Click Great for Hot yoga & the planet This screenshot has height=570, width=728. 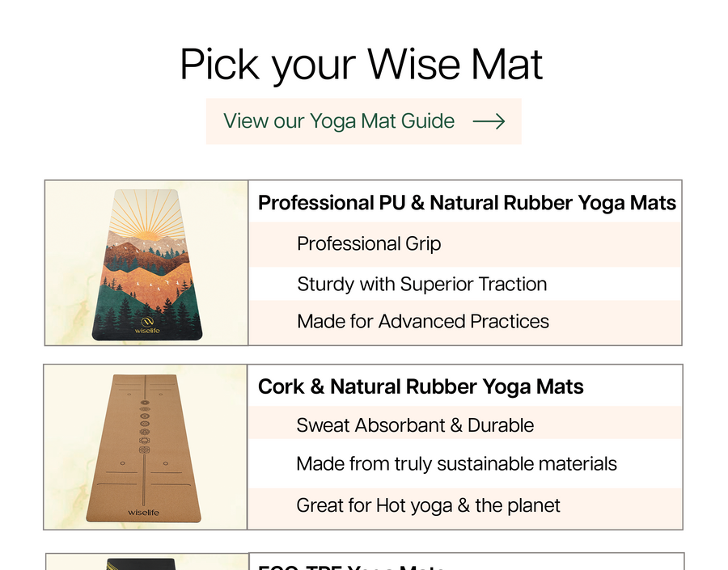pyautogui.click(x=428, y=505)
